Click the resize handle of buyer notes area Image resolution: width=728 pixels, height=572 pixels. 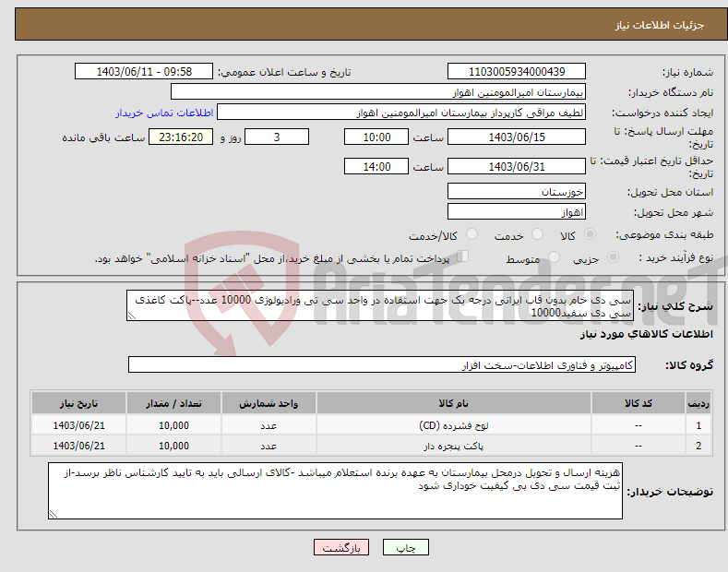click(53, 515)
